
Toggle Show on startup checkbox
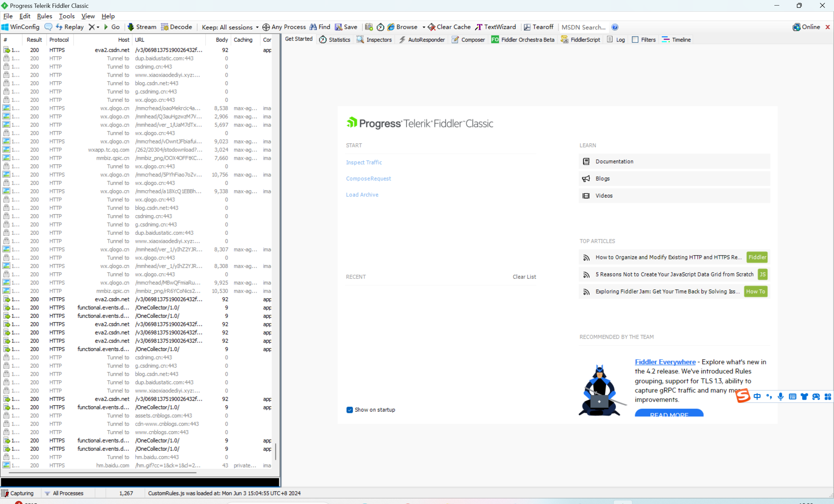(x=350, y=410)
